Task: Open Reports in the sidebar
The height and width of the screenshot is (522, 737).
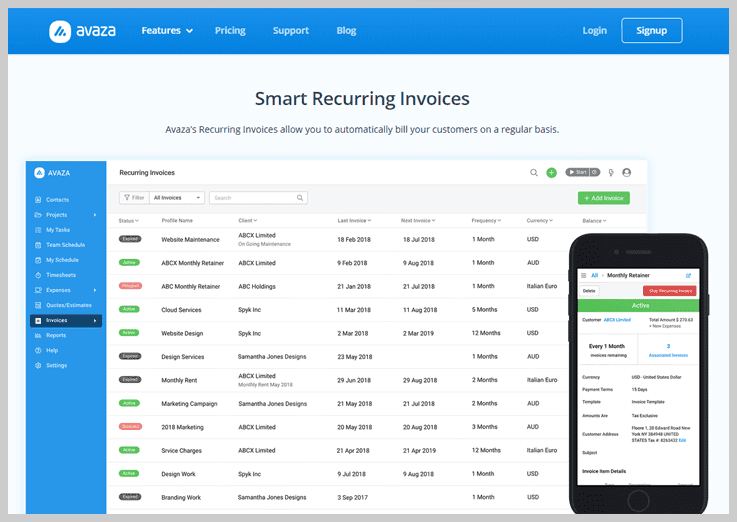Action: coord(56,335)
